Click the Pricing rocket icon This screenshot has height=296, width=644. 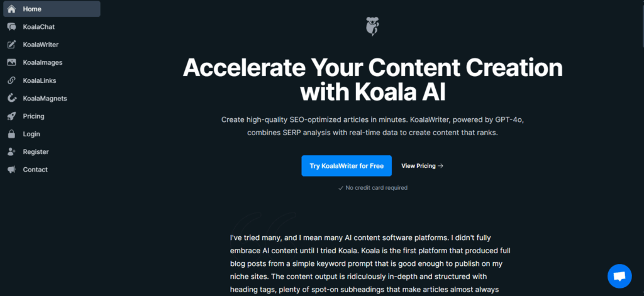(x=11, y=116)
